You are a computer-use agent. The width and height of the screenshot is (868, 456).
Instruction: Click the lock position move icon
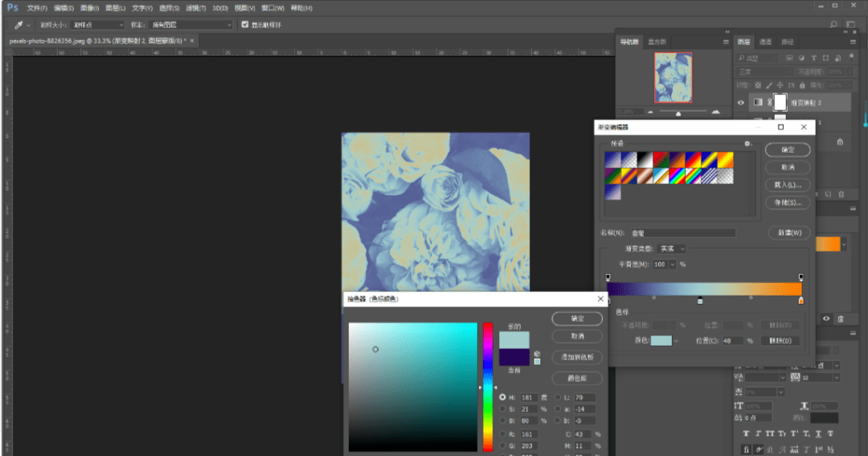click(x=780, y=85)
